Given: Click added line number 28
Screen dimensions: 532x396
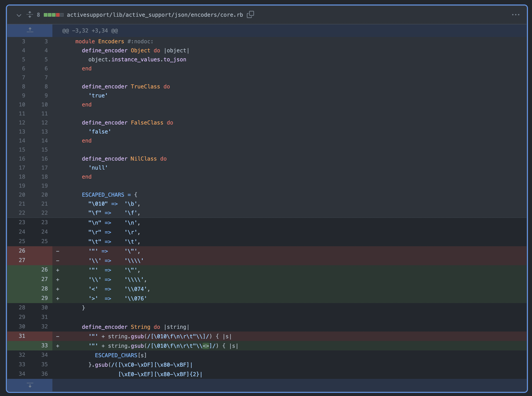Looking at the screenshot, I should click(44, 289).
